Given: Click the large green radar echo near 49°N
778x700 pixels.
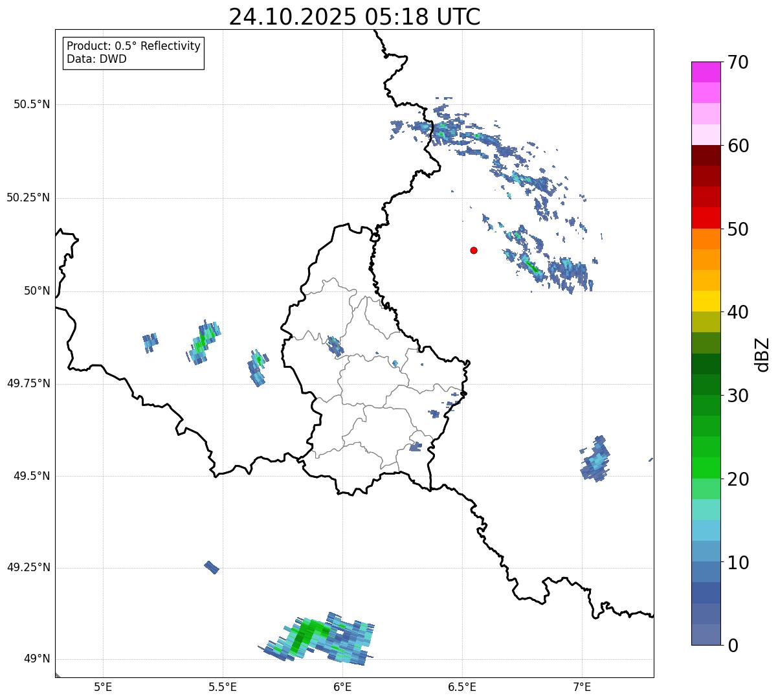Looking at the screenshot, I should [317, 638].
